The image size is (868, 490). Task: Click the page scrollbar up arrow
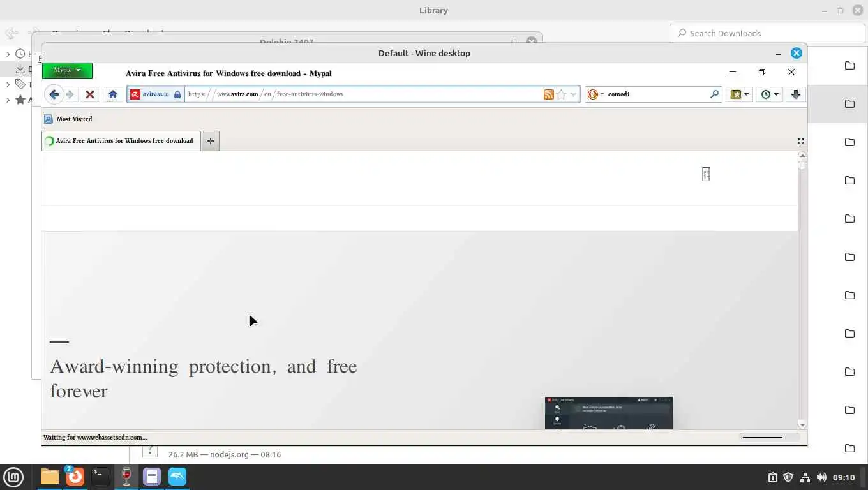coord(802,156)
